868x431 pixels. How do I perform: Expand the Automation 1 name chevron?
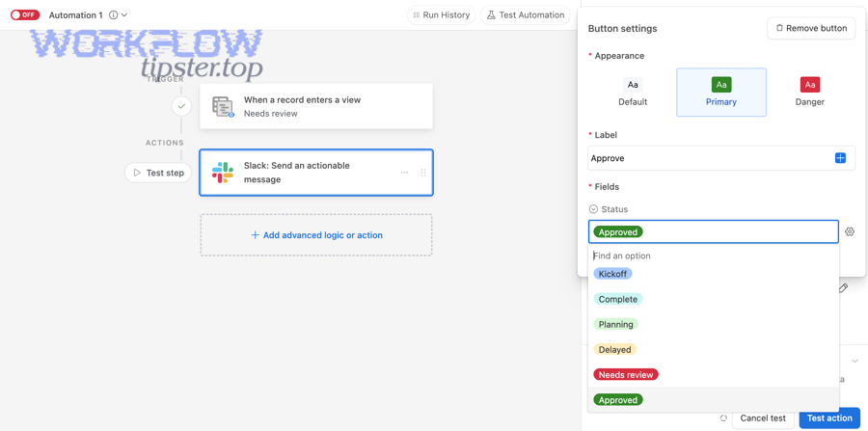124,14
